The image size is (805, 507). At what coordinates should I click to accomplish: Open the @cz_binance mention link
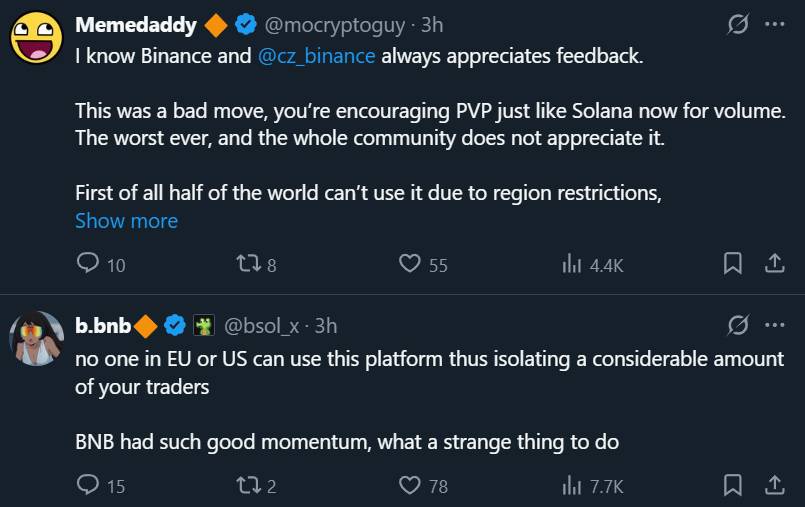[x=317, y=56]
